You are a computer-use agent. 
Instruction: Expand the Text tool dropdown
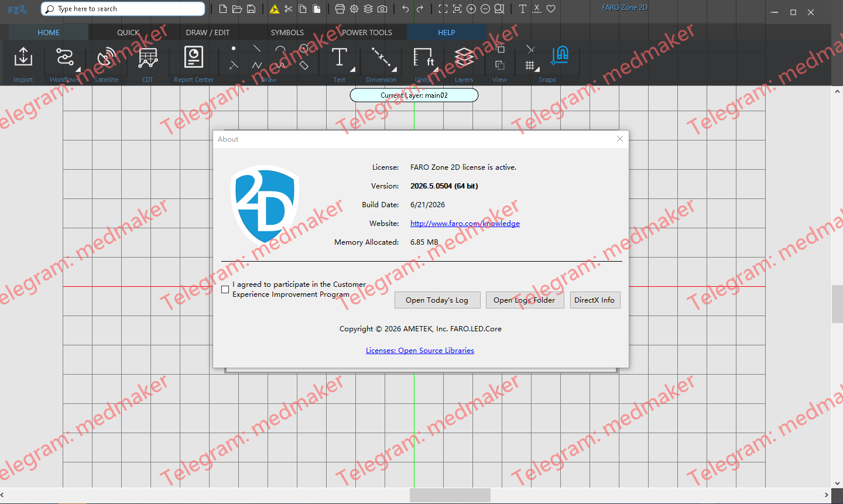point(352,70)
